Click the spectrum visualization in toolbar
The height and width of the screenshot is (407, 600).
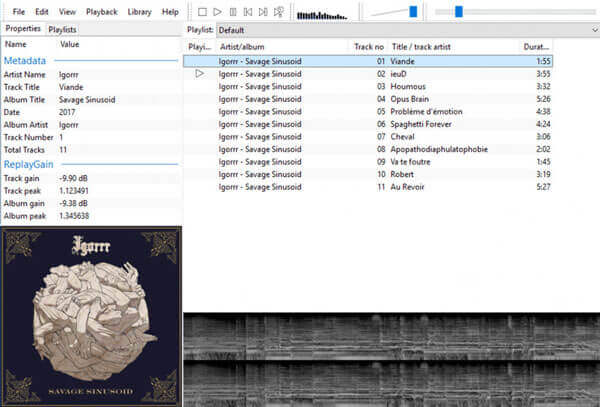click(x=322, y=16)
